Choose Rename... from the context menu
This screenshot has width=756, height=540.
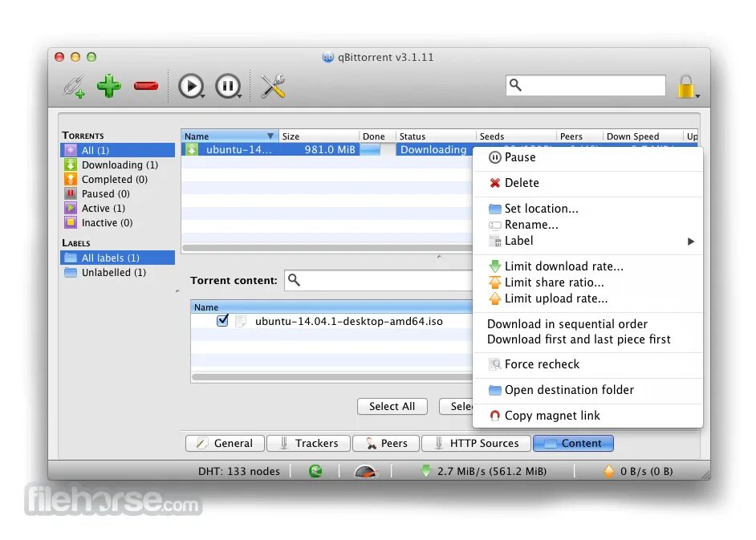click(587, 225)
